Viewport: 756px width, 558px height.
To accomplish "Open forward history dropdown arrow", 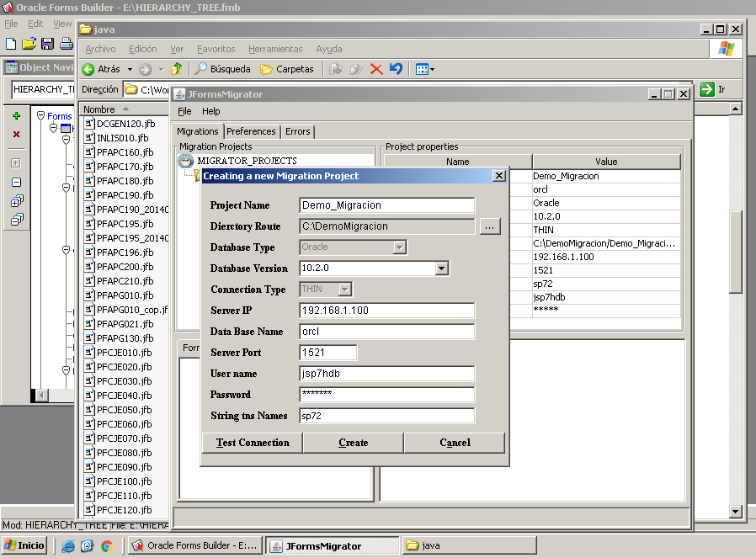I will [x=161, y=69].
